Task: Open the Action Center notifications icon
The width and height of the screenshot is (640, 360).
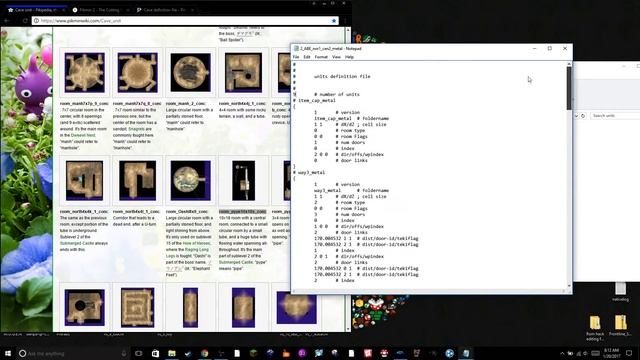Action: [629, 353]
